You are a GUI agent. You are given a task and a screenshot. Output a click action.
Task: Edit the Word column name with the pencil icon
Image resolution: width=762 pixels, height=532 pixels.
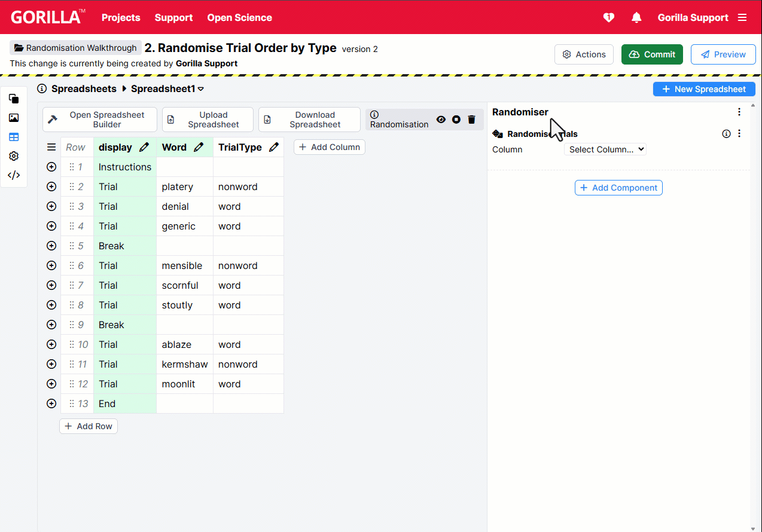[x=199, y=146]
